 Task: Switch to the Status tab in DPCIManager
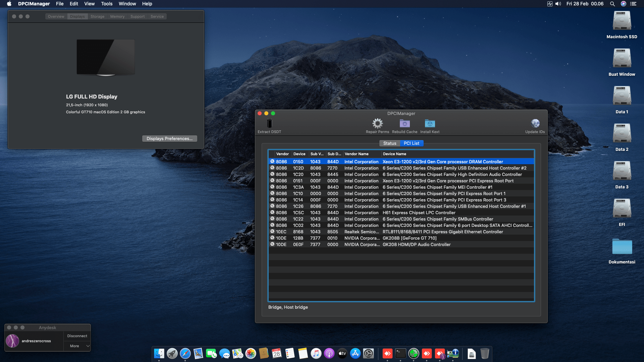390,143
